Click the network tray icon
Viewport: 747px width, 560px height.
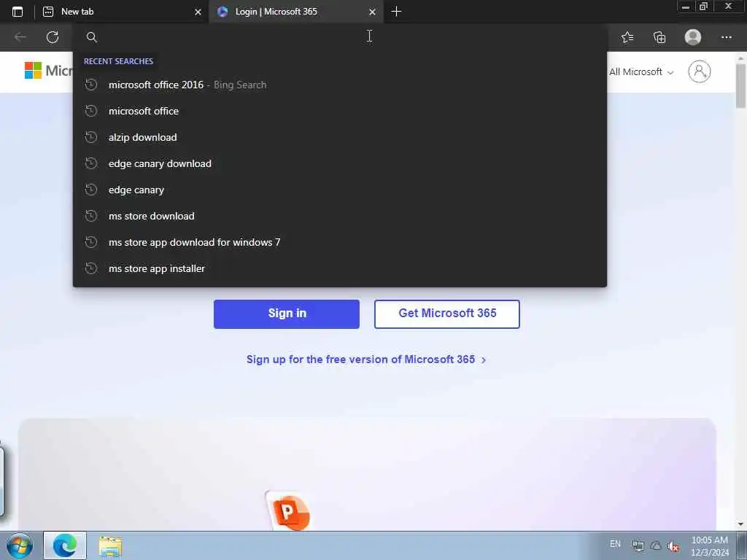click(x=638, y=545)
